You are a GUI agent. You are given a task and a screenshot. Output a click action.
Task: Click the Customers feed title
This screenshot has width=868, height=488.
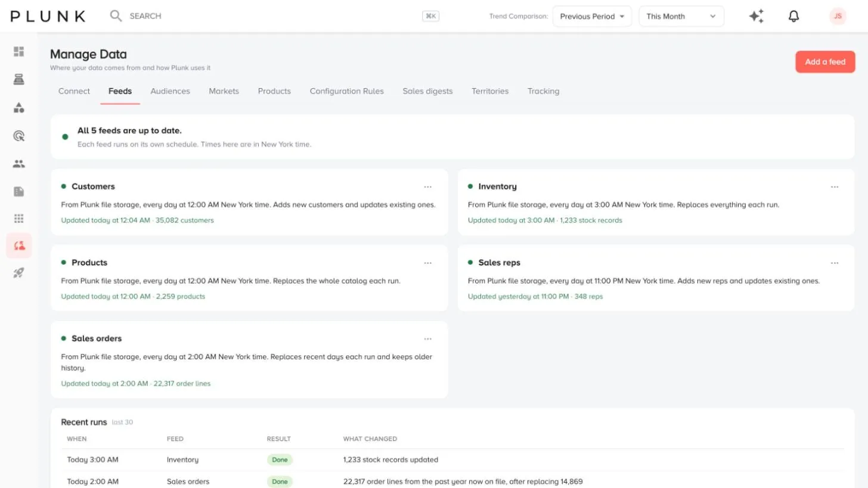pos(93,187)
